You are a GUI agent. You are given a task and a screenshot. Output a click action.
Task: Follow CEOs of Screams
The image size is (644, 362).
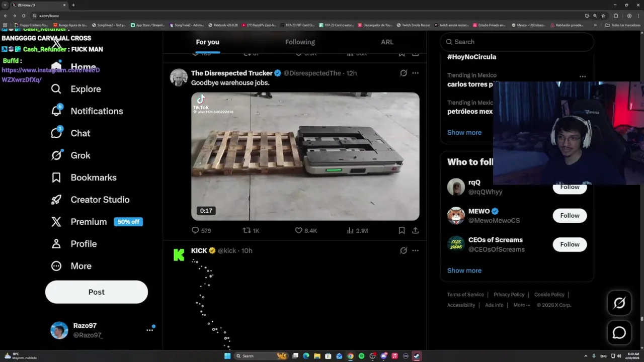point(570,244)
